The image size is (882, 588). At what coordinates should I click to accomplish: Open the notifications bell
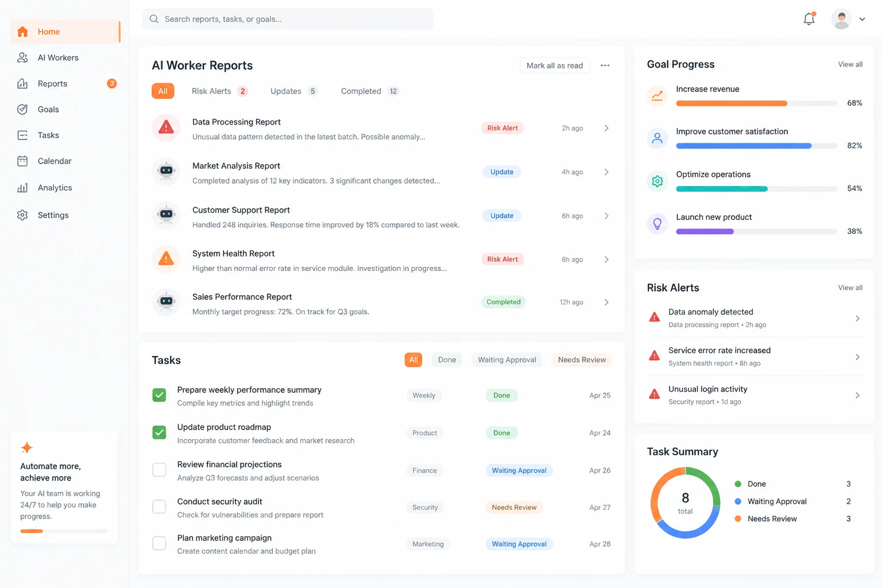coord(809,19)
